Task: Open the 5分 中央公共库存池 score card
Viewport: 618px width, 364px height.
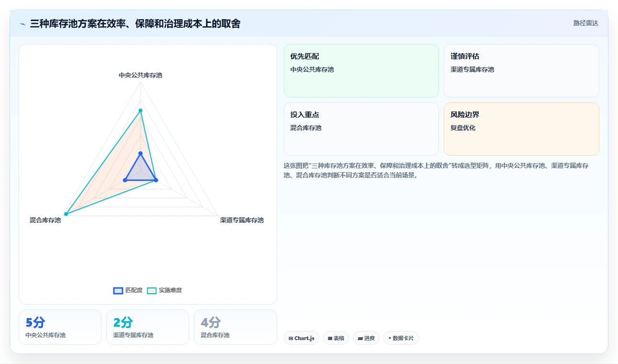Action: (x=60, y=327)
